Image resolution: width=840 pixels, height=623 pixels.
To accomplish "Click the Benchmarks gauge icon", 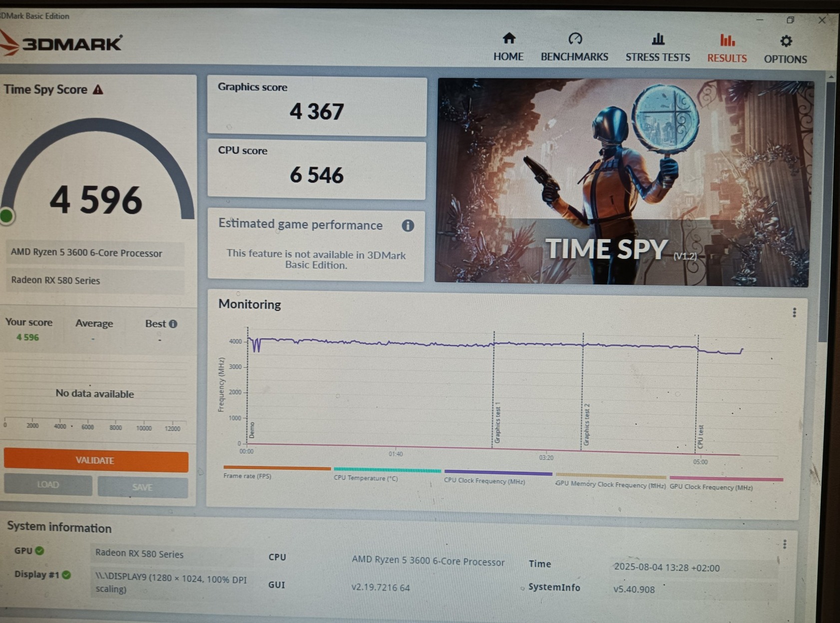I will [575, 38].
